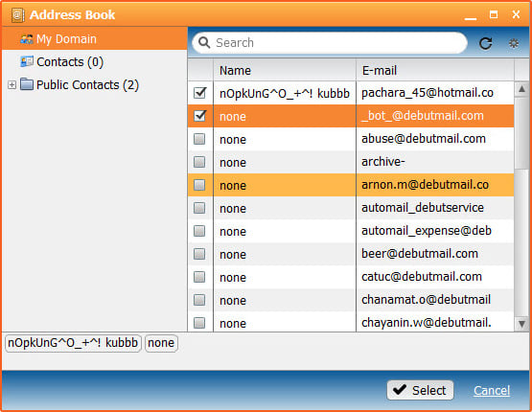Click the Cancel link
Image resolution: width=532 pixels, height=412 pixels.
492,391
